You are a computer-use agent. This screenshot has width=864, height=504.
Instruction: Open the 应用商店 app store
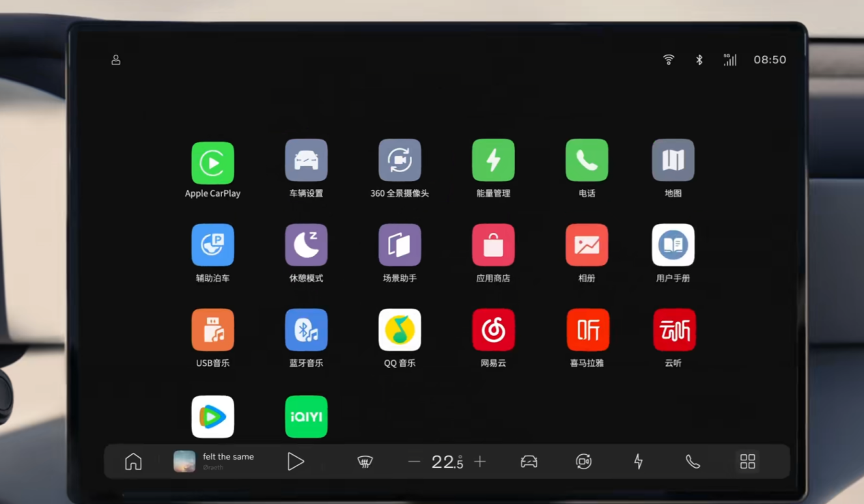pyautogui.click(x=493, y=244)
